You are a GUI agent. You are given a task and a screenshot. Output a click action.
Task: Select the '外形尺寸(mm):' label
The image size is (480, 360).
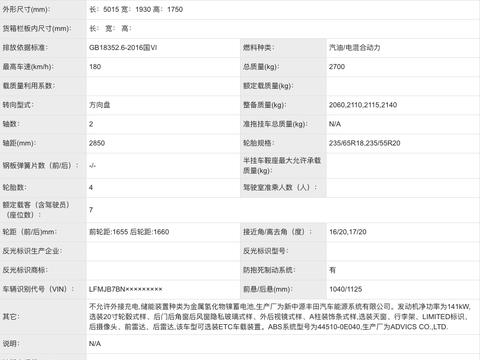pyautogui.click(x=26, y=9)
